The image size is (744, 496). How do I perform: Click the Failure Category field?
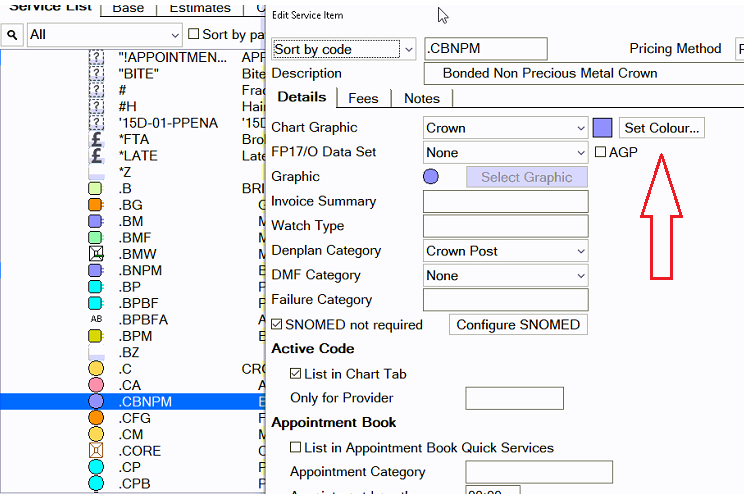coord(505,300)
